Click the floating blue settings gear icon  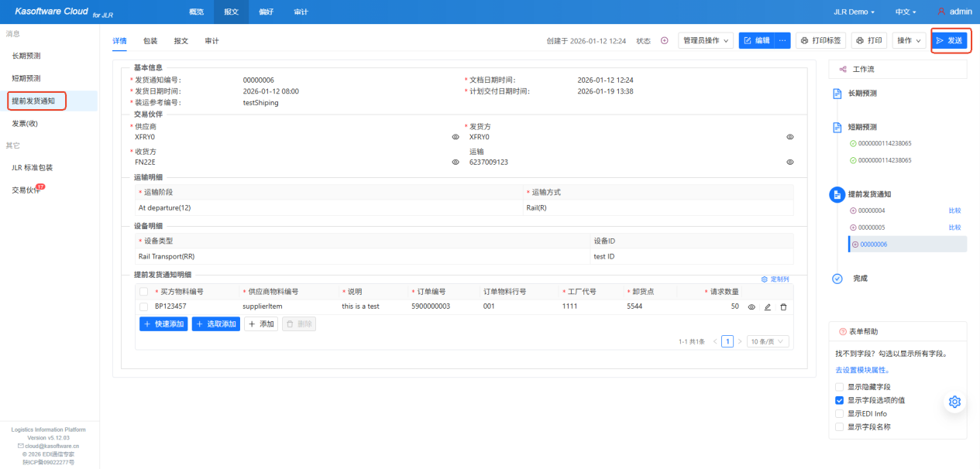[954, 402]
